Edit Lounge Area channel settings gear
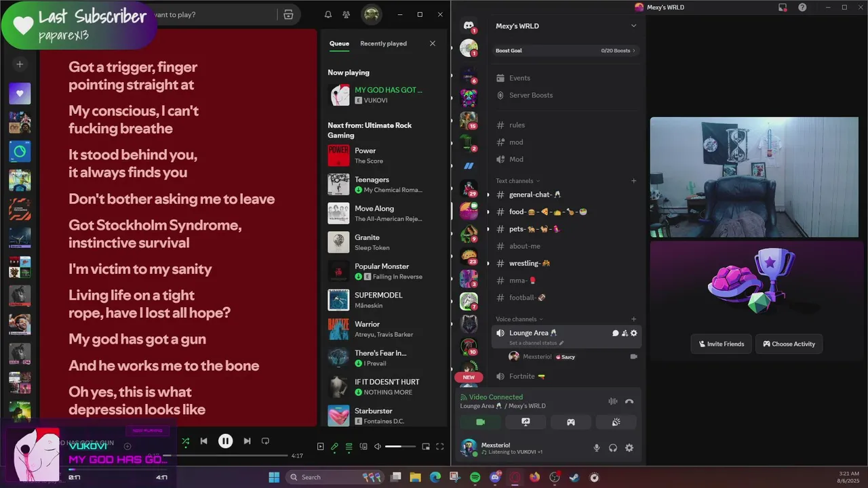 634,333
